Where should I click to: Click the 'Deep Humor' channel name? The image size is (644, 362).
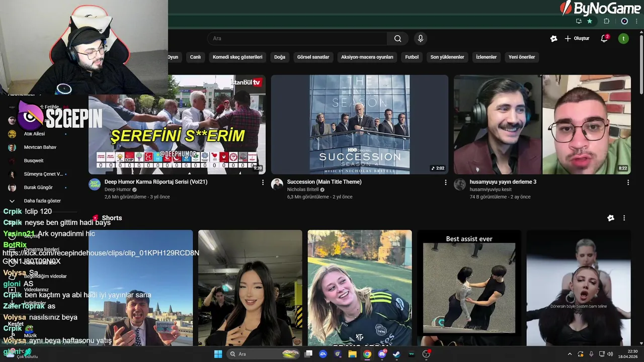pyautogui.click(x=118, y=190)
